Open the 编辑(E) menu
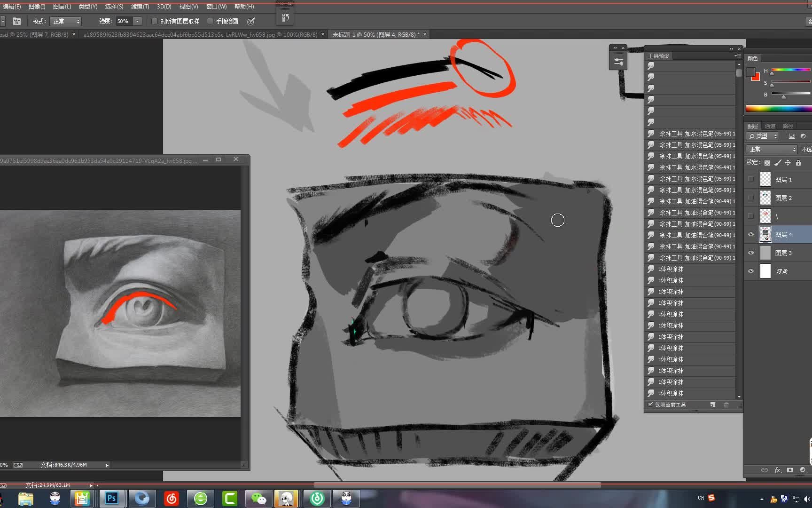 point(11,7)
